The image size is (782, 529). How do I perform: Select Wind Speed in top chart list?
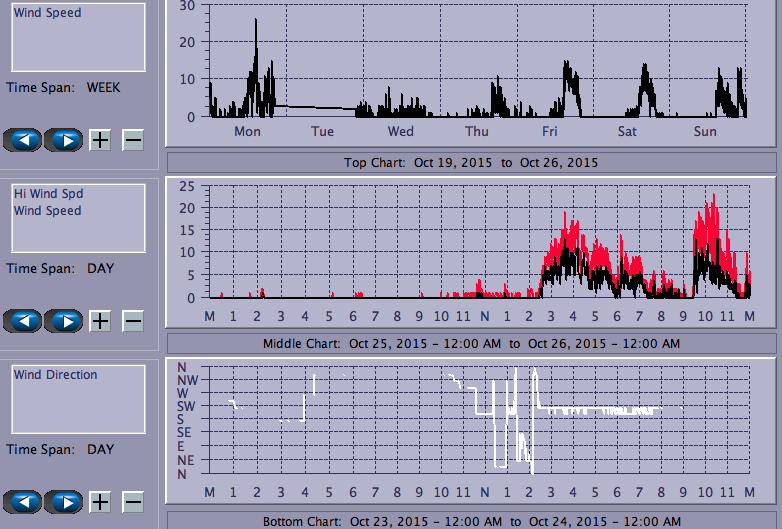[x=47, y=14]
